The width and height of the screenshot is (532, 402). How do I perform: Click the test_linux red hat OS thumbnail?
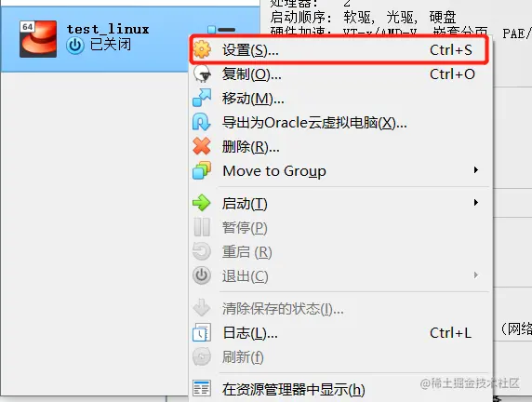38,39
